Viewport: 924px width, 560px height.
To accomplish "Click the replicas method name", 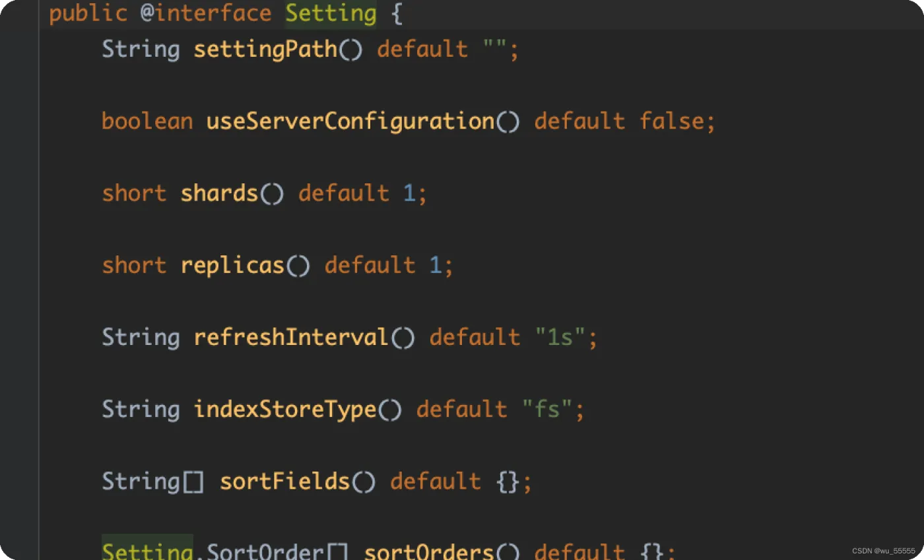I will click(232, 265).
